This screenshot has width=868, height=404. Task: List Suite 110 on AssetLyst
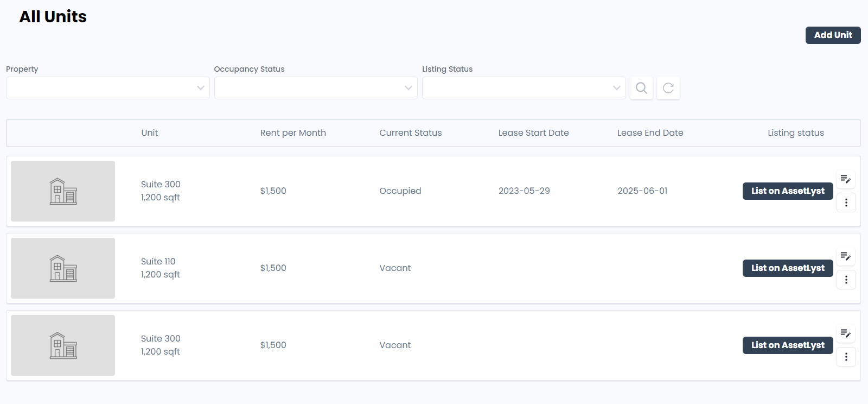787,268
